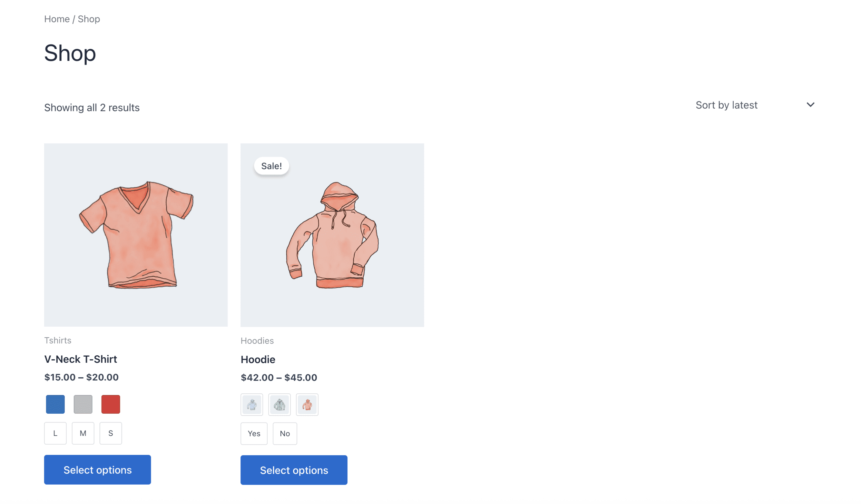The height and width of the screenshot is (504, 861).
Task: Choose the blue hoodie variation thumbnail
Action: click(251, 405)
